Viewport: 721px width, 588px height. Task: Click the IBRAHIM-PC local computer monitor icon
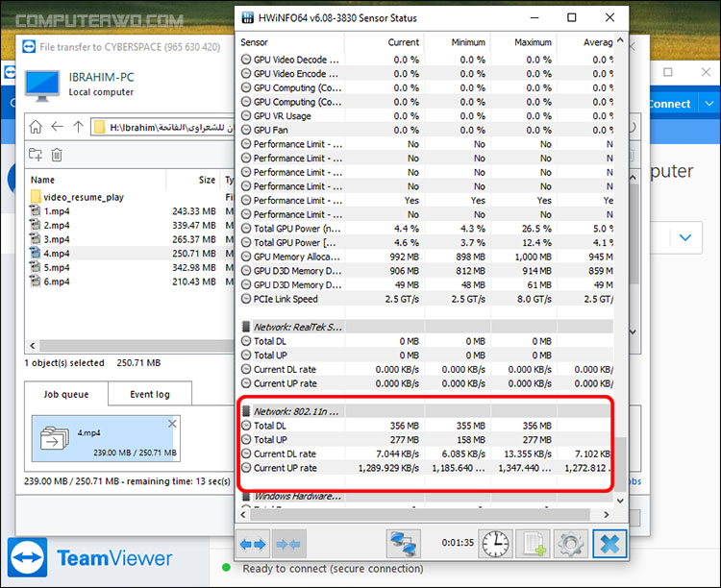click(42, 86)
